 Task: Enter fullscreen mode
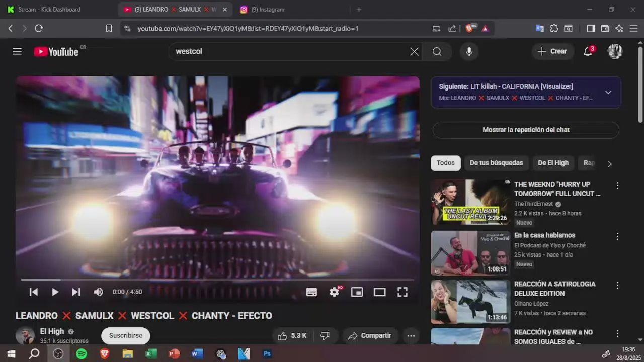[x=403, y=292]
